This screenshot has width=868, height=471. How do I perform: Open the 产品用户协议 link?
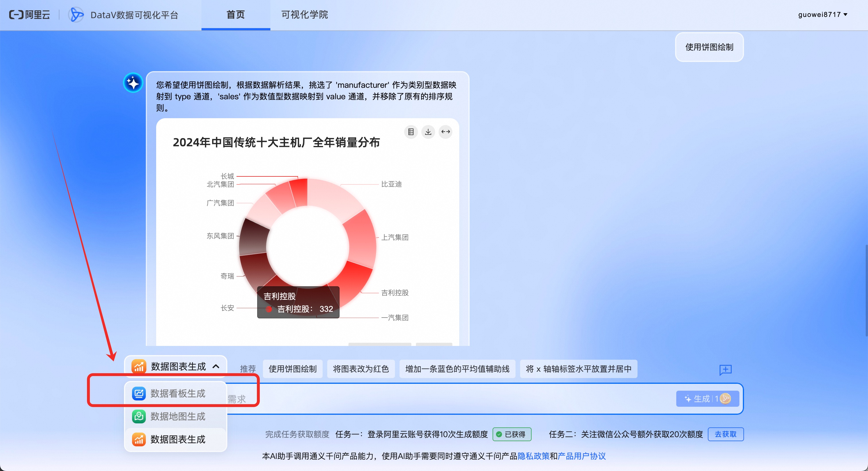tap(582, 456)
